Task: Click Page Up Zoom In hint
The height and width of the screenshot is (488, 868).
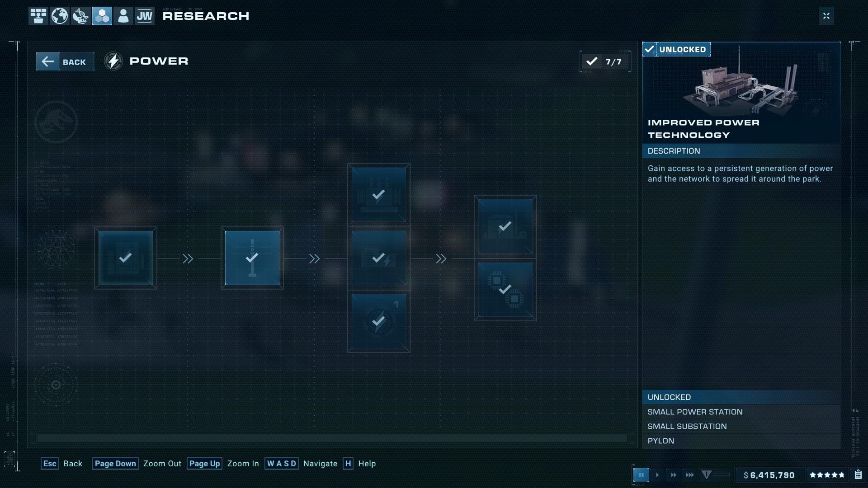Action: pyautogui.click(x=223, y=464)
